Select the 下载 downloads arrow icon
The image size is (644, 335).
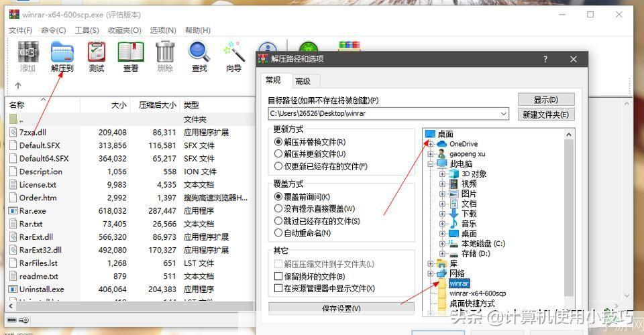coord(454,214)
